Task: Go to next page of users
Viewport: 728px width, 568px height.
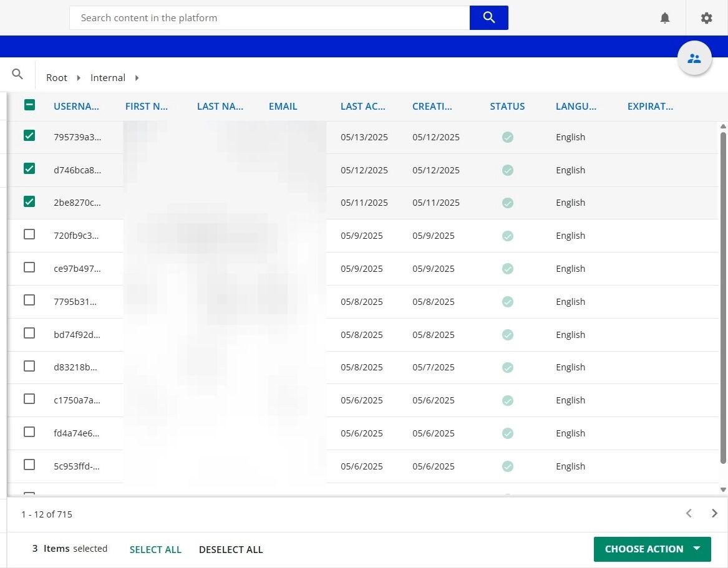Action: click(714, 513)
